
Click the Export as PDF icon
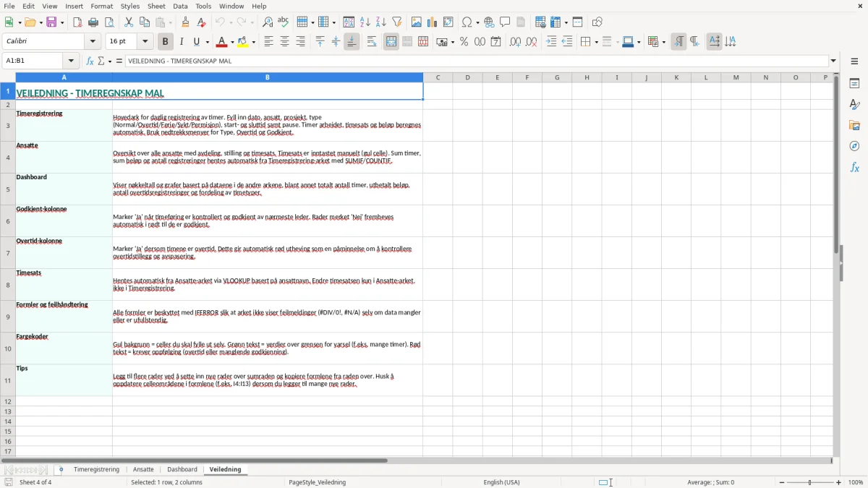tap(77, 22)
